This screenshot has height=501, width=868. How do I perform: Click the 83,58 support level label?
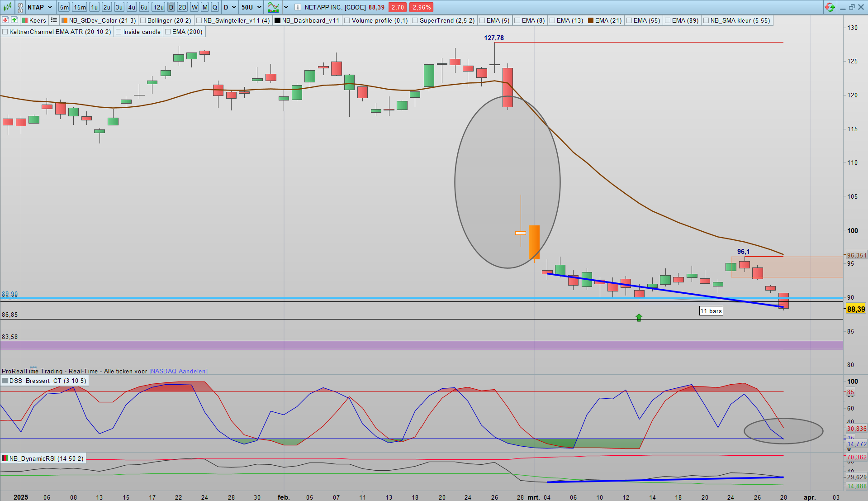(x=10, y=337)
